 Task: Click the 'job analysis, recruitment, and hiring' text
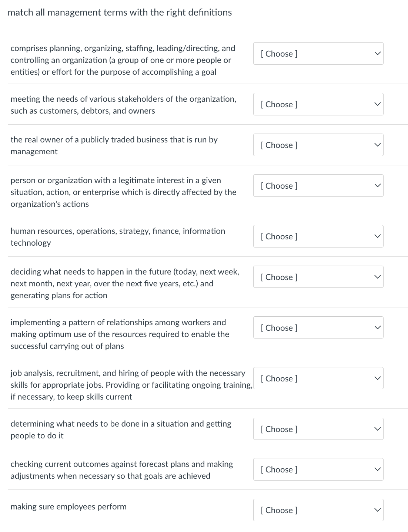click(128, 385)
